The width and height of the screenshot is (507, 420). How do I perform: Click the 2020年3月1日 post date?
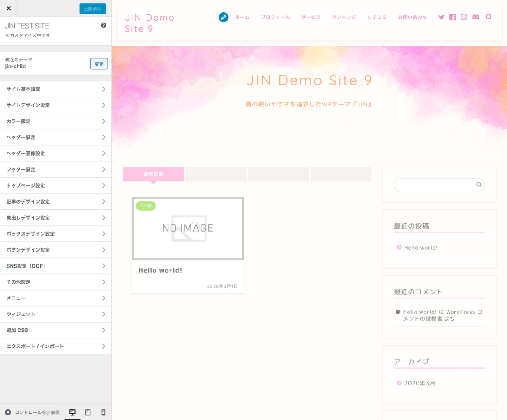(222, 286)
